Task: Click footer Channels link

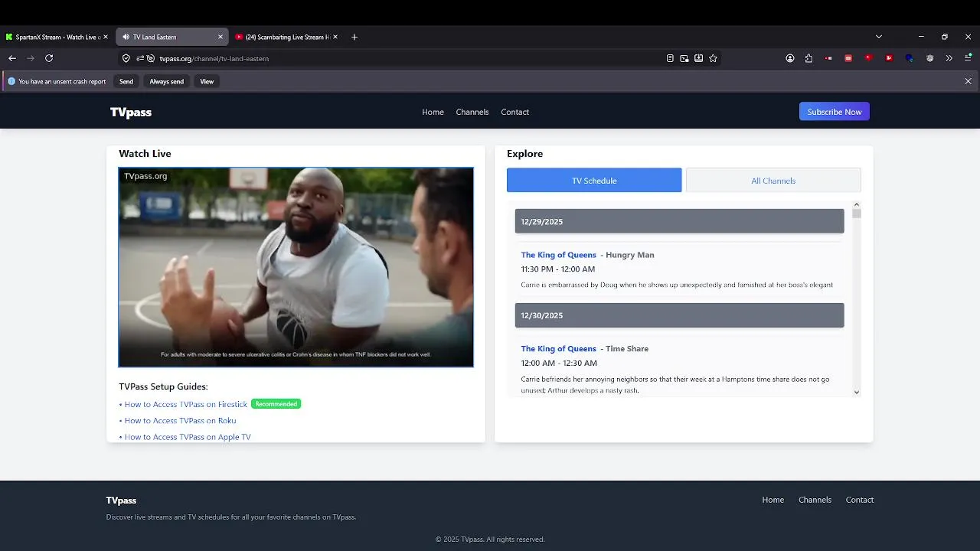Action: coord(815,500)
